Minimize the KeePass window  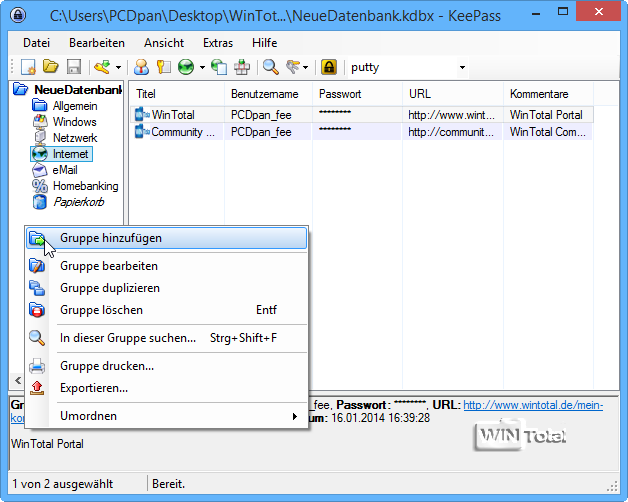tap(536, 13)
